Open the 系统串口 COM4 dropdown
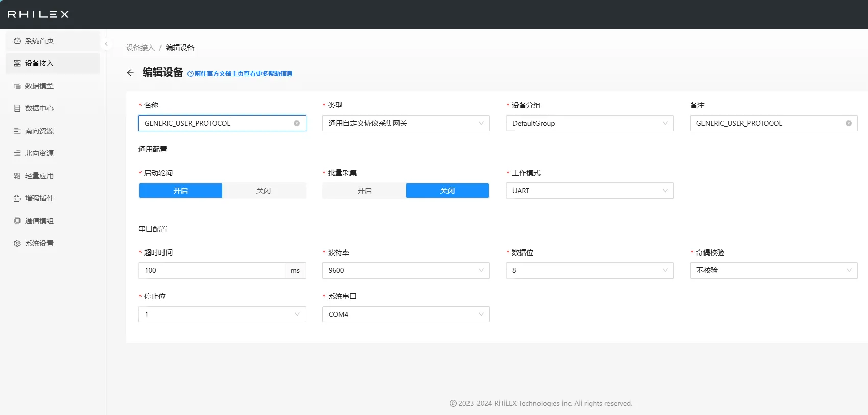 (406, 314)
